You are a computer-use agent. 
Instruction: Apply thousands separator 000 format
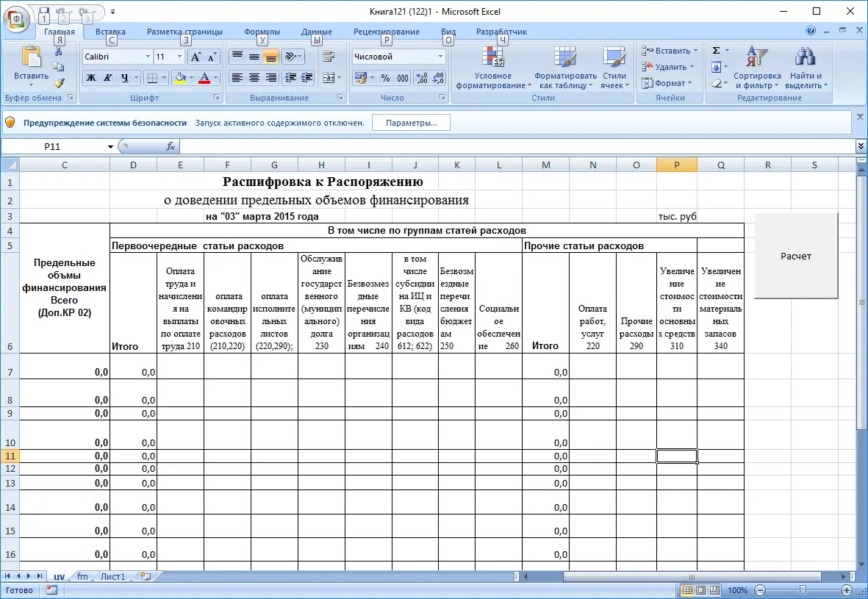(403, 78)
